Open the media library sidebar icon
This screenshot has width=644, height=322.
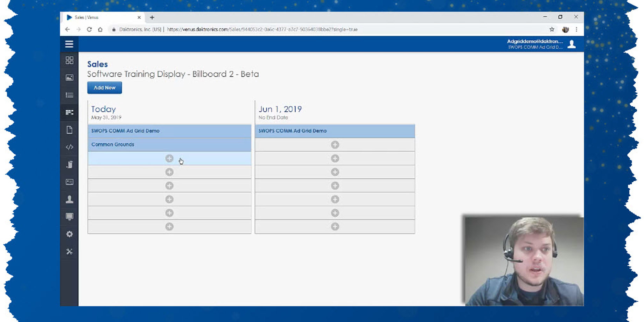pyautogui.click(x=69, y=77)
